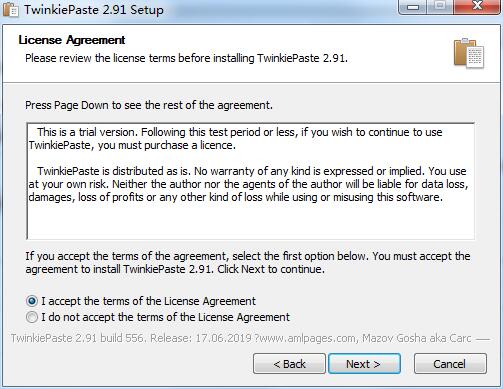Click the www.amlpages.com text in the footer

pos(308,338)
